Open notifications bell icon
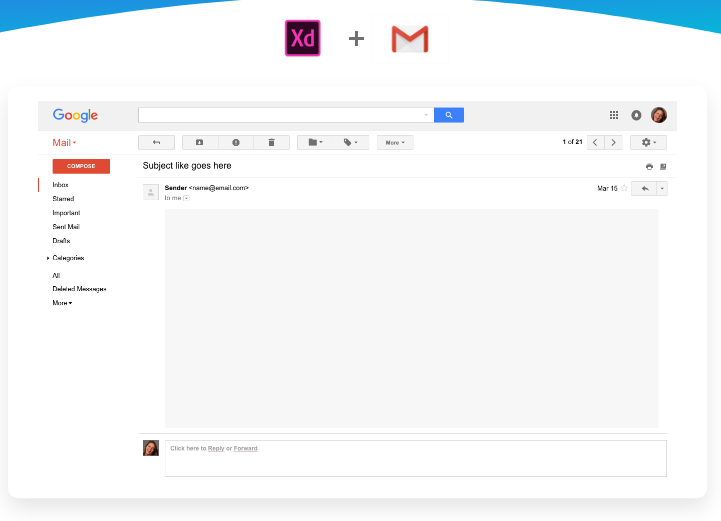 tap(636, 115)
